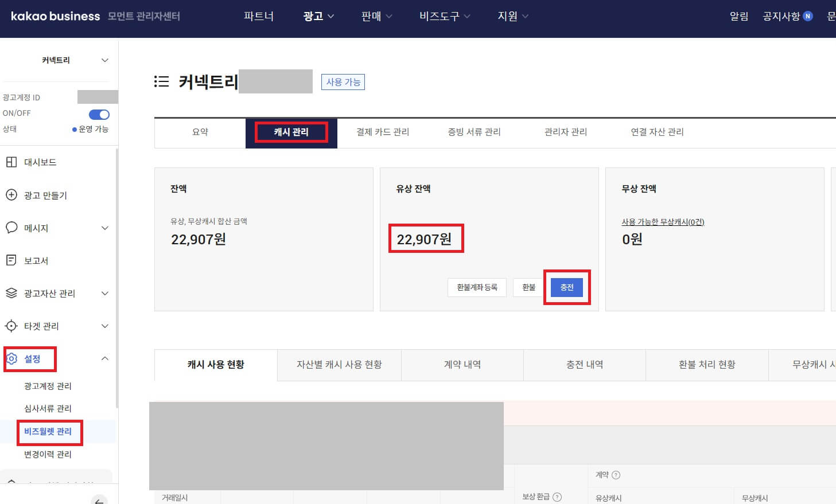Select the 광고 만들기 plus icon
This screenshot has height=504, width=836.
pyautogui.click(x=13, y=195)
